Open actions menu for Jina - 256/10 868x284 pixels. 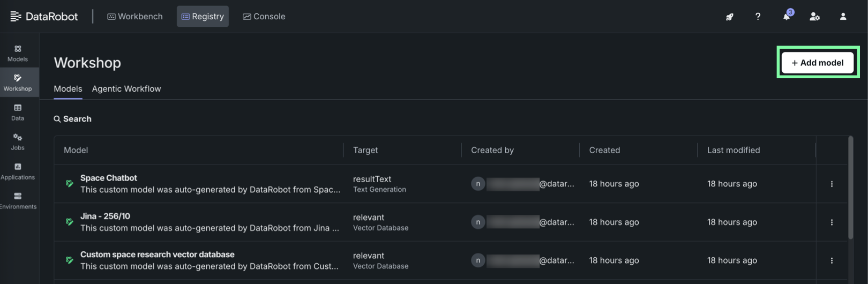(x=832, y=222)
